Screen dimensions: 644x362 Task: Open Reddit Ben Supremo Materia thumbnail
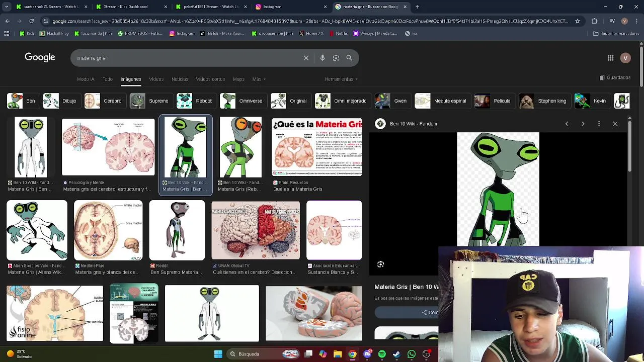pyautogui.click(x=177, y=230)
